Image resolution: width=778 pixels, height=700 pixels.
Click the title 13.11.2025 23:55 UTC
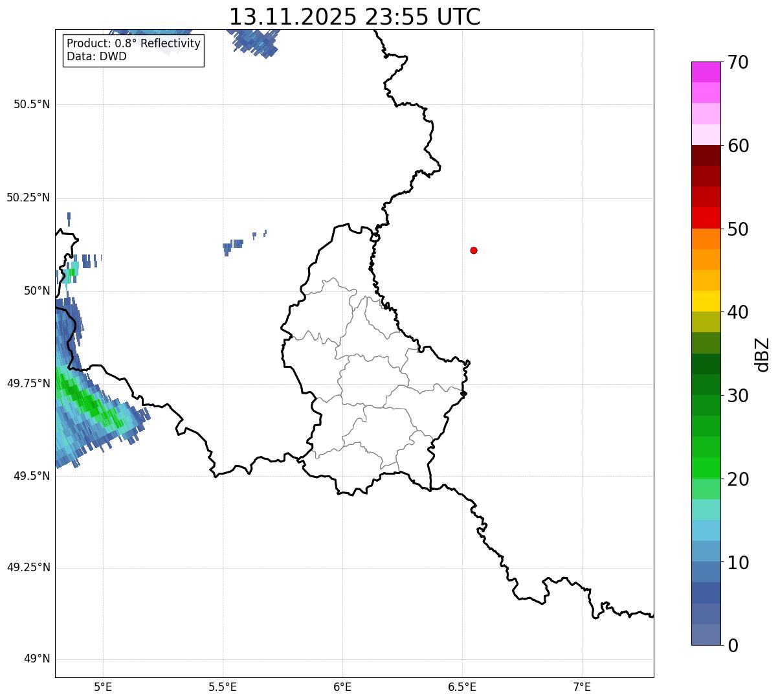click(355, 17)
